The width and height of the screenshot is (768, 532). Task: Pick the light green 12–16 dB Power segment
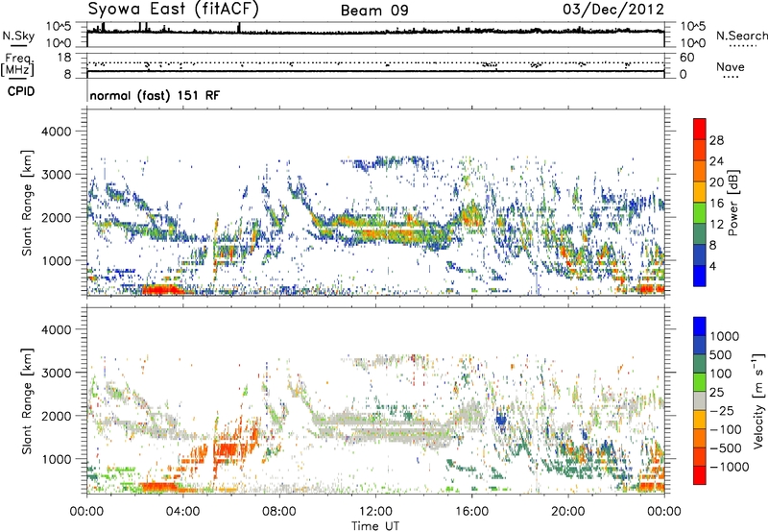pos(700,213)
